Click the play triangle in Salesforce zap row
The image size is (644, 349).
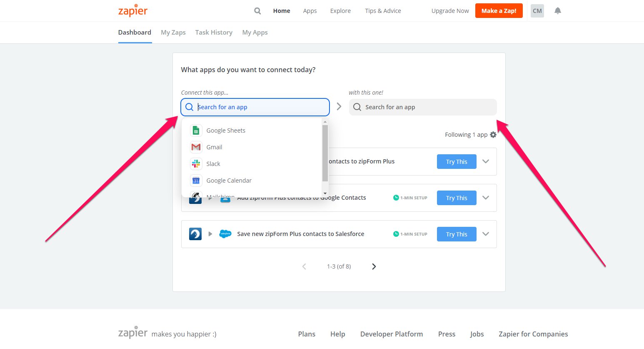[210, 234]
